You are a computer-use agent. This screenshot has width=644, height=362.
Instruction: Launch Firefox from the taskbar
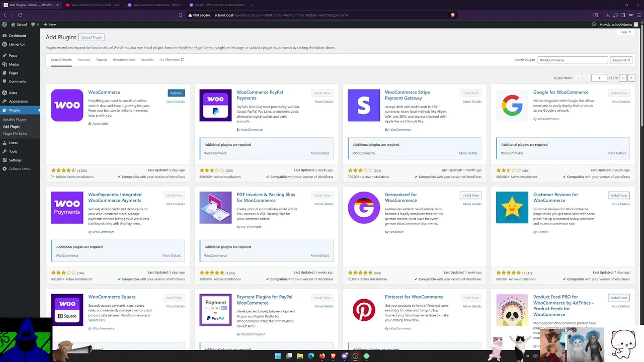point(322,356)
